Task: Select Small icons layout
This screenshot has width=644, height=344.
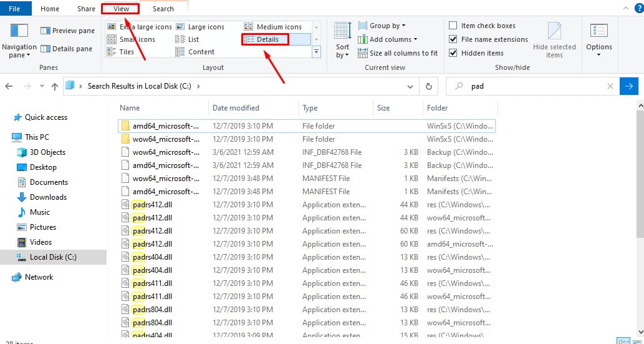Action: [131, 39]
